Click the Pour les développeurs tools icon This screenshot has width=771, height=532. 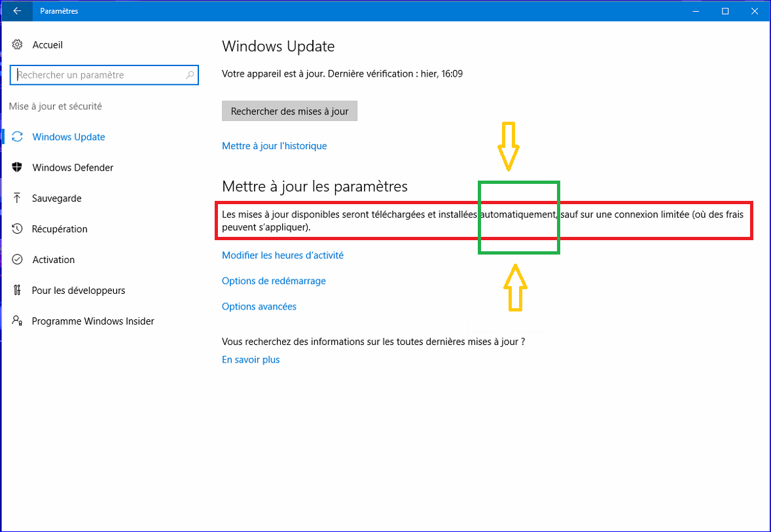[17, 290]
